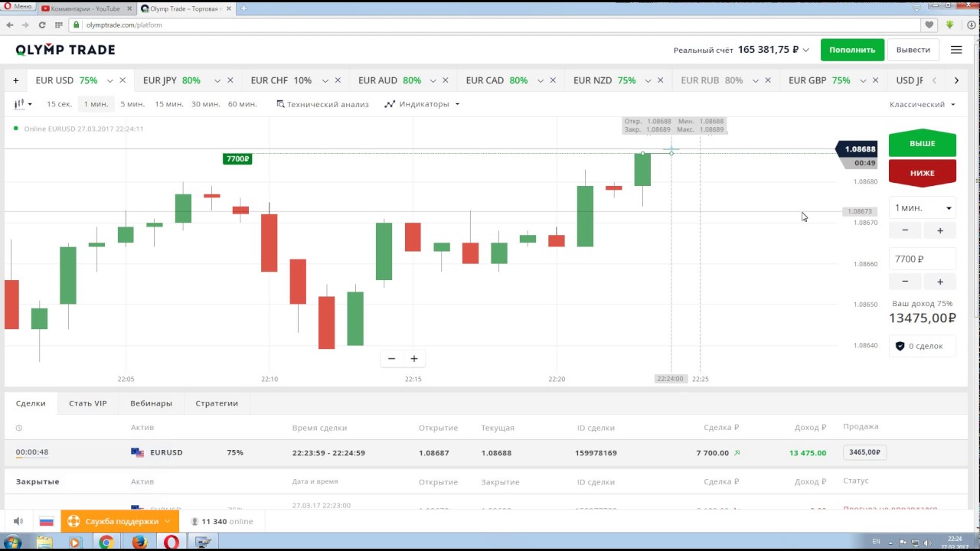This screenshot has height=551, width=980.
Task: Sell open trade for 3465,00₽
Action: (864, 452)
